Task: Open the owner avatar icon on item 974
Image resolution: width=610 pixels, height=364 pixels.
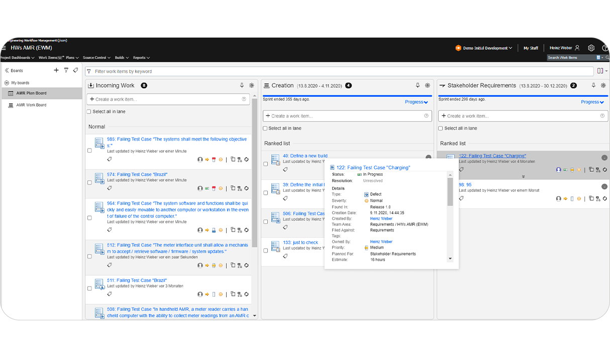Action: (200, 188)
